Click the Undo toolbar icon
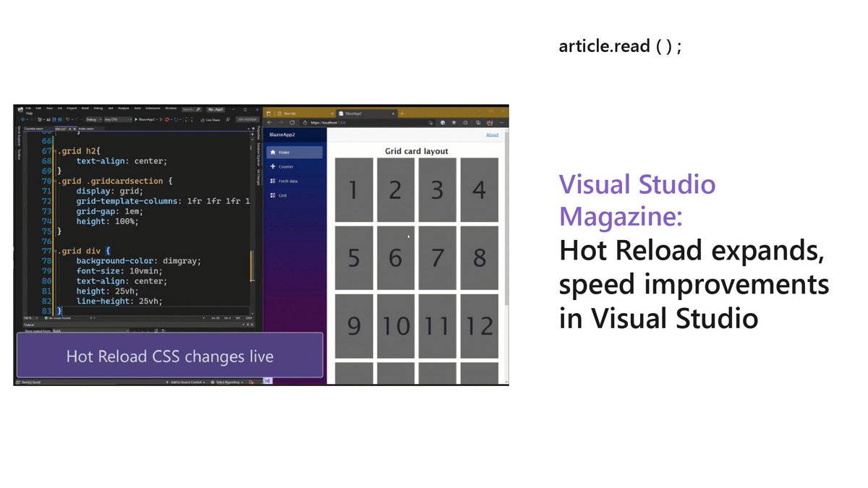The height and width of the screenshot is (488, 868). (67, 119)
